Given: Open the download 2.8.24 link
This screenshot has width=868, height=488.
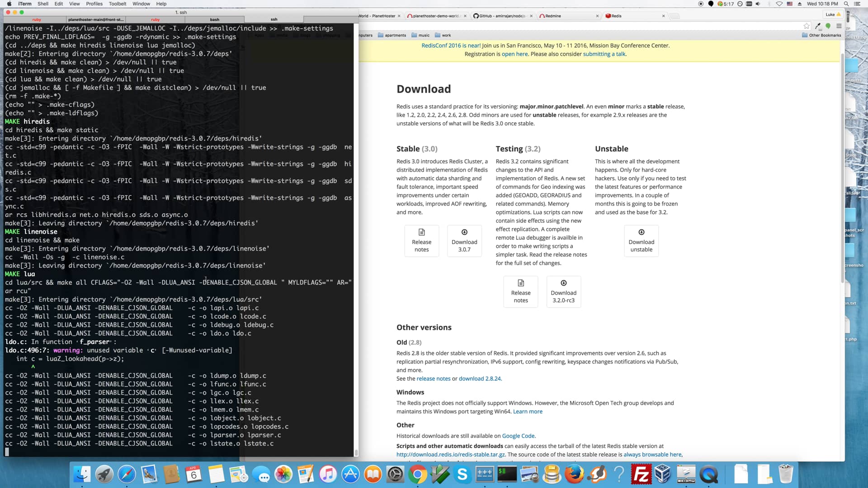Looking at the screenshot, I should click(480, 379).
